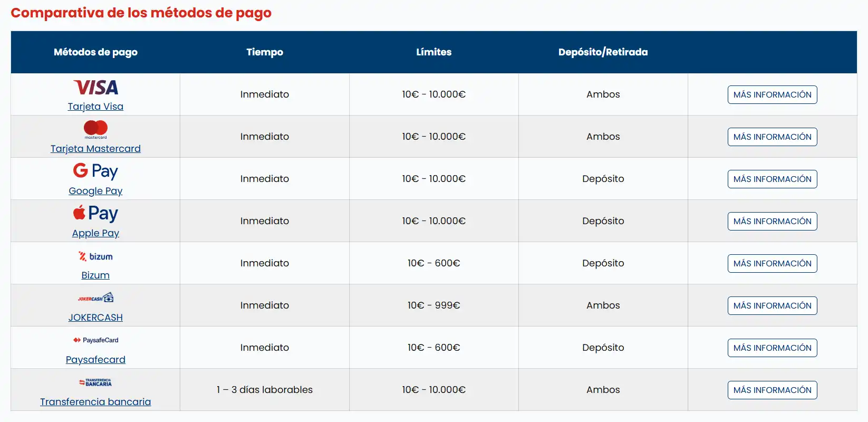Click the Tiempo column header
Image resolution: width=868 pixels, height=422 pixels.
(x=265, y=52)
